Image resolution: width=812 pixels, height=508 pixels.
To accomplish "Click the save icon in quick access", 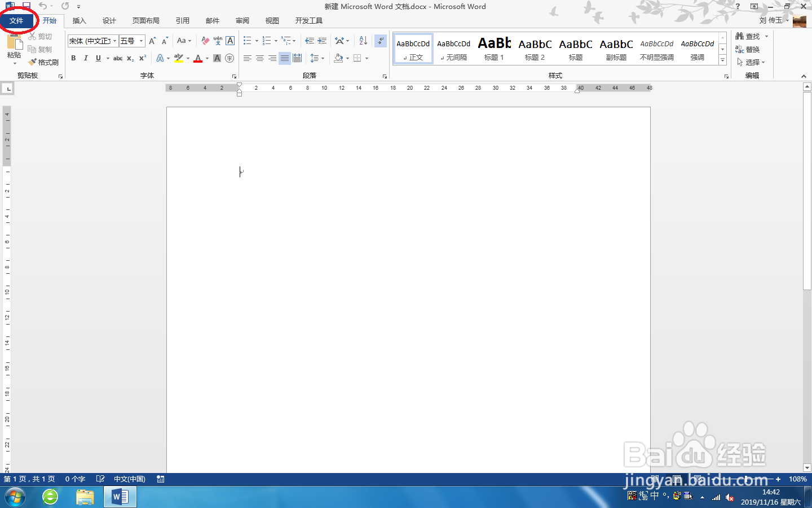I will point(26,6).
